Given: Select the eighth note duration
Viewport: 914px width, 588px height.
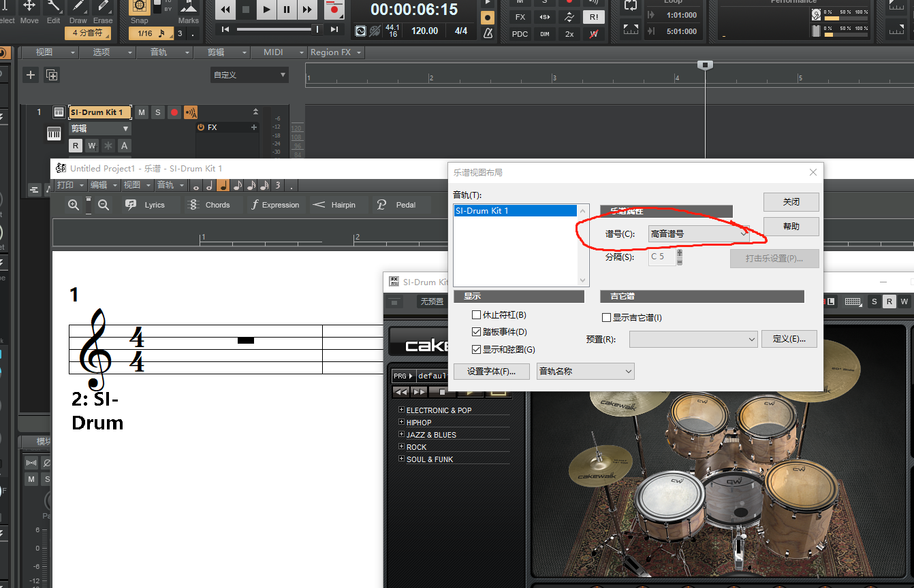Looking at the screenshot, I should (237, 185).
